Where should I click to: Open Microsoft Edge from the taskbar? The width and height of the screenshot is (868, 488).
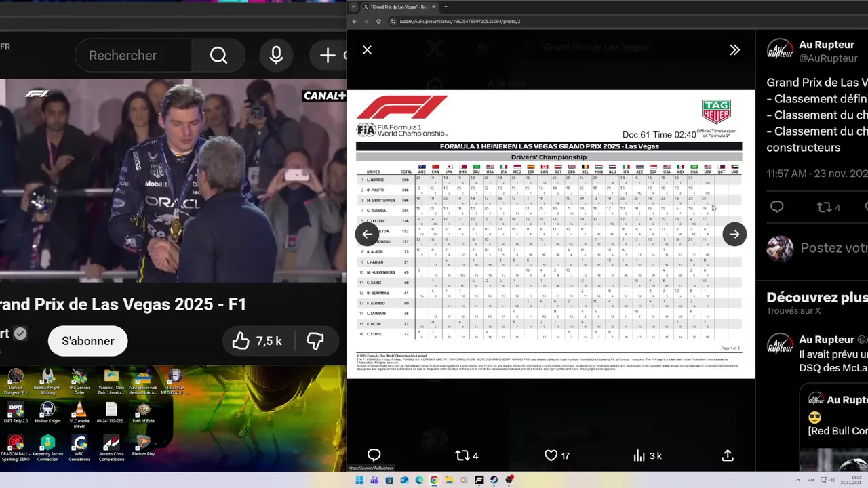[x=419, y=480]
